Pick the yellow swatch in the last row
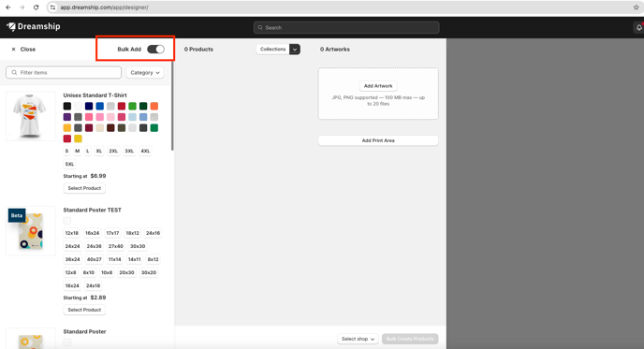The image size is (644, 349). click(78, 138)
